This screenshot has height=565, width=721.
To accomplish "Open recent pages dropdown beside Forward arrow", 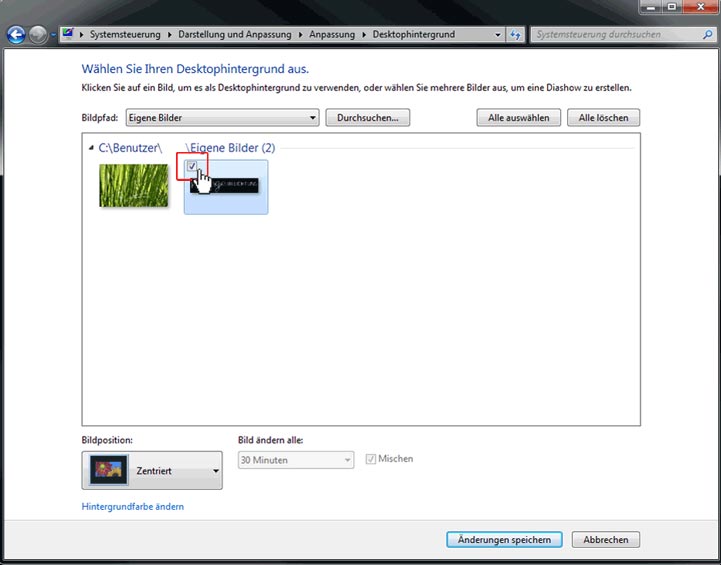I will pos(53,35).
